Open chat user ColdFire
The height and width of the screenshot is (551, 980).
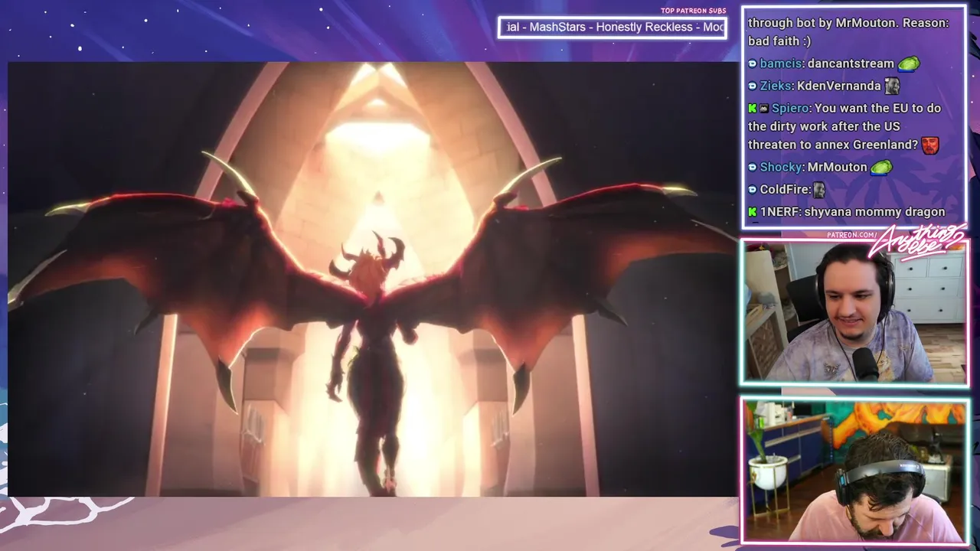click(x=784, y=189)
